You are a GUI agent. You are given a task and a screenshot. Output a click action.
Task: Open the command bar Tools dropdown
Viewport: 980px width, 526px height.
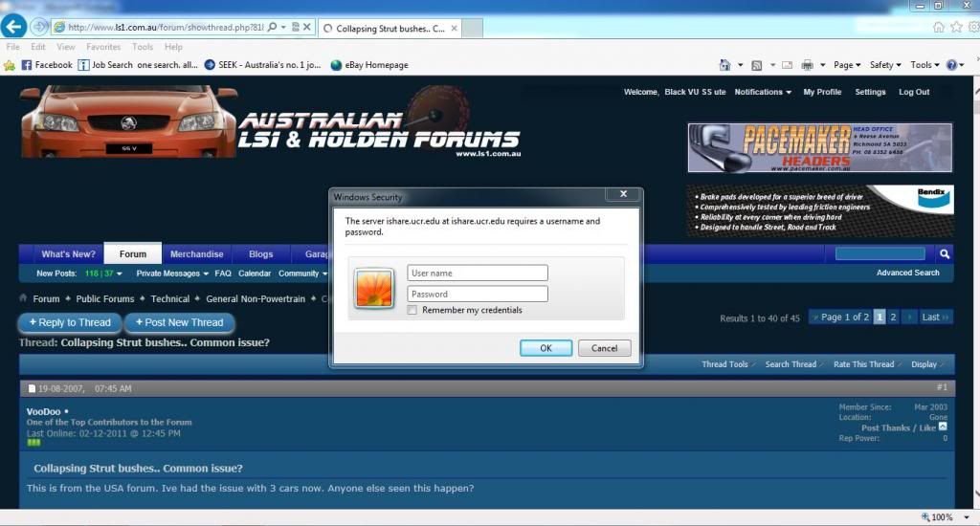click(925, 65)
